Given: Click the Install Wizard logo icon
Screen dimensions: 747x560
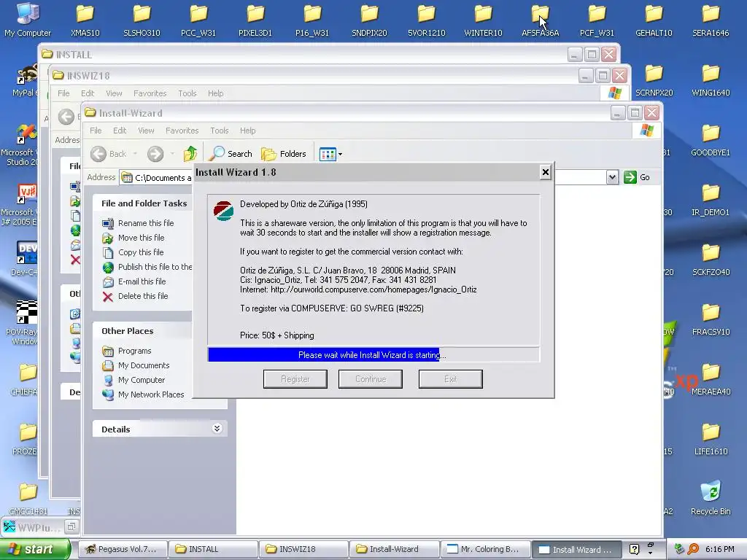Looking at the screenshot, I should (x=223, y=211).
